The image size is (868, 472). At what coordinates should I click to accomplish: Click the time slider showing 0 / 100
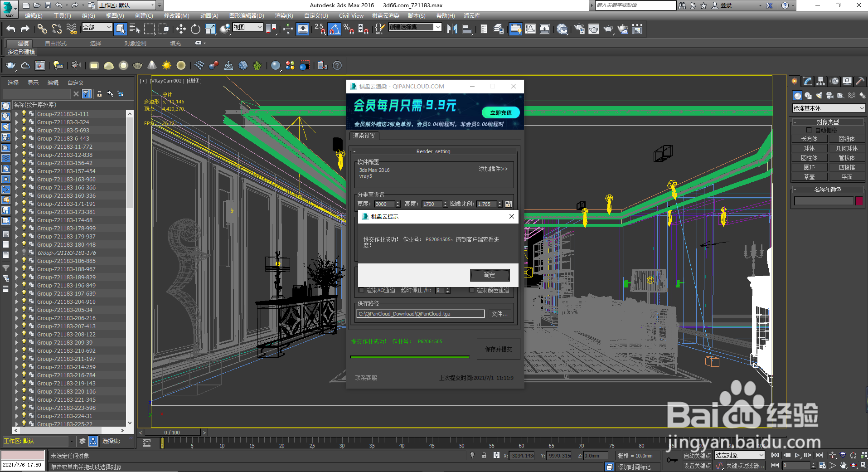tap(172, 433)
